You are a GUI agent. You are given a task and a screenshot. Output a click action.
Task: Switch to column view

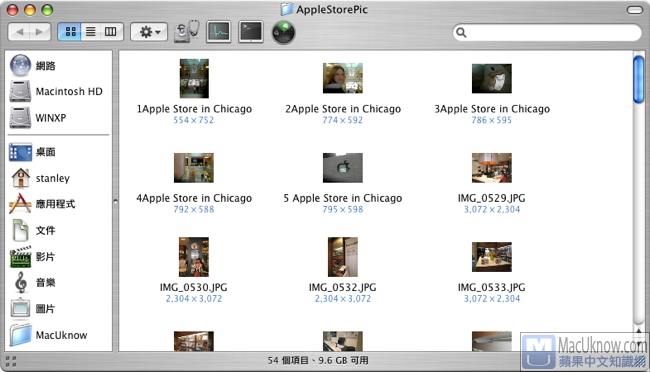(x=112, y=32)
